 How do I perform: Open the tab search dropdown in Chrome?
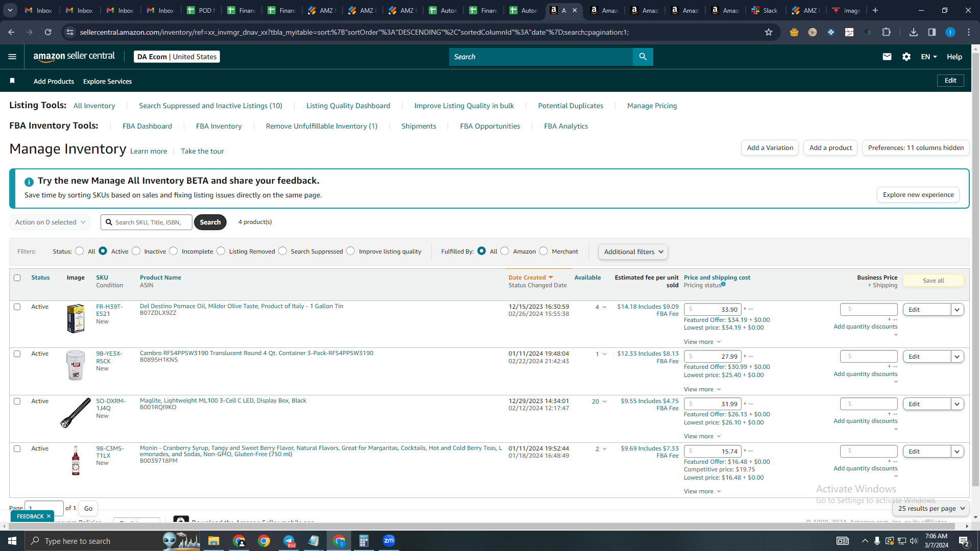pos(10,10)
